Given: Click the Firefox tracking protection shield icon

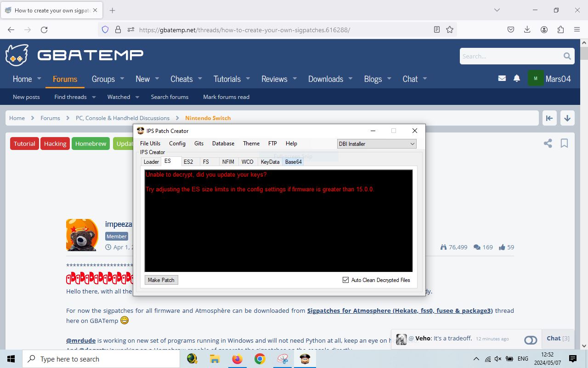Looking at the screenshot, I should pyautogui.click(x=105, y=29).
